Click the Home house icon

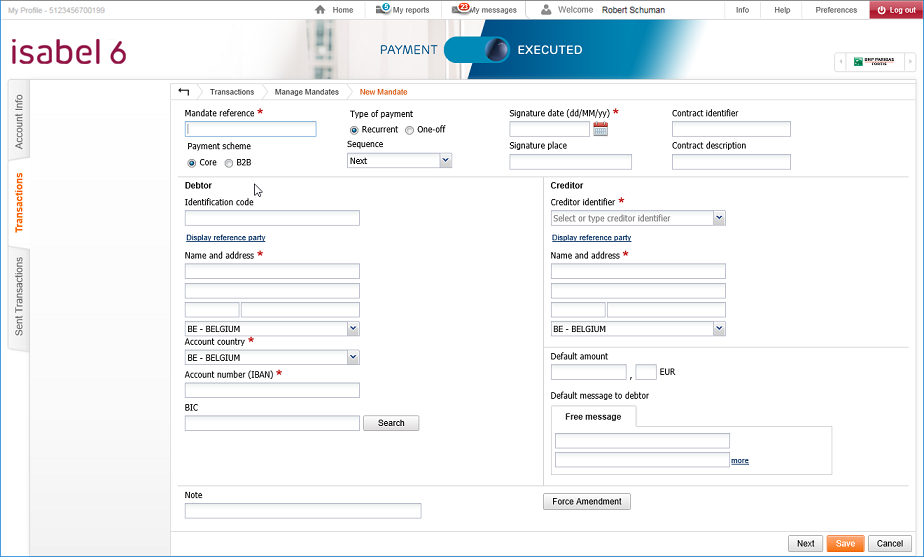(x=320, y=9)
